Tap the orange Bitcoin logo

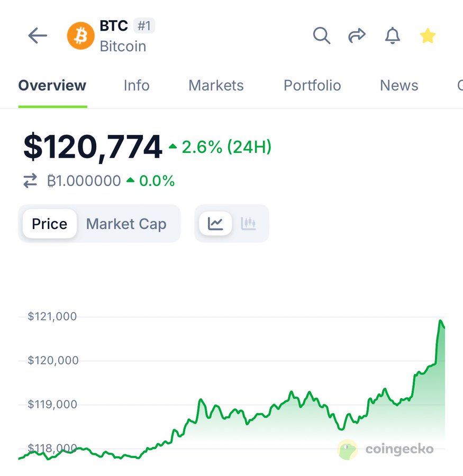click(80, 36)
